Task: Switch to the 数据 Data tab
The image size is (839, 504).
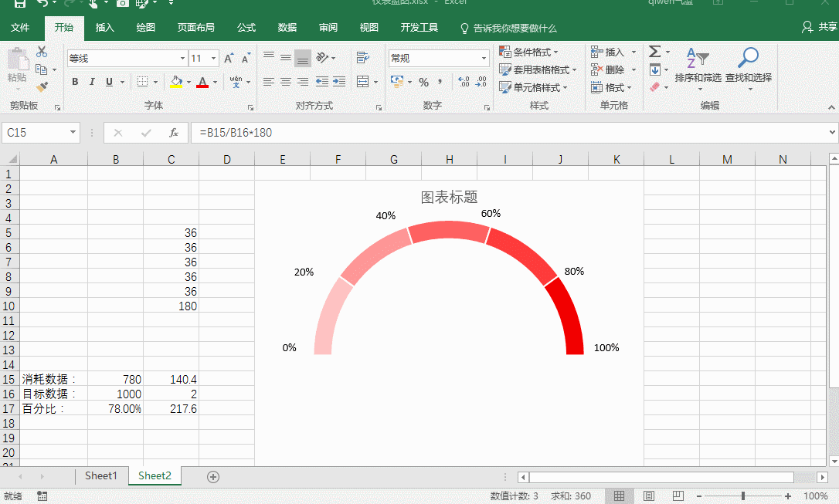Action: [x=287, y=27]
